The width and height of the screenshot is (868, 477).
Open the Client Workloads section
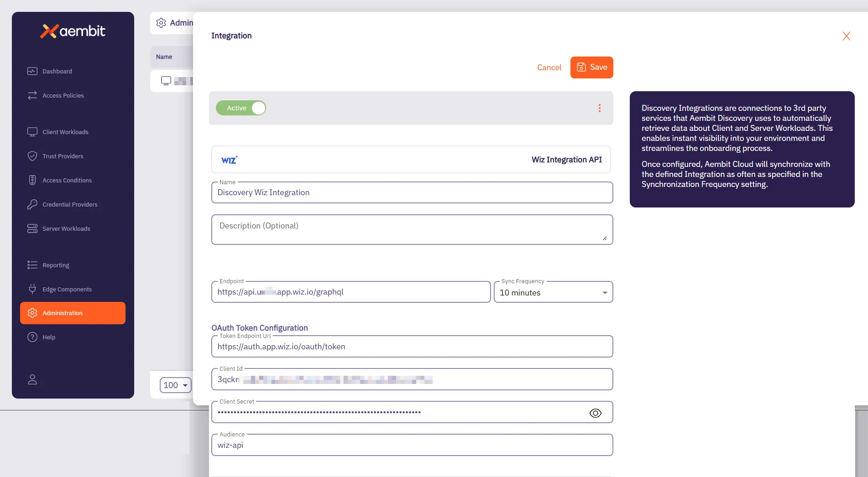pos(65,132)
